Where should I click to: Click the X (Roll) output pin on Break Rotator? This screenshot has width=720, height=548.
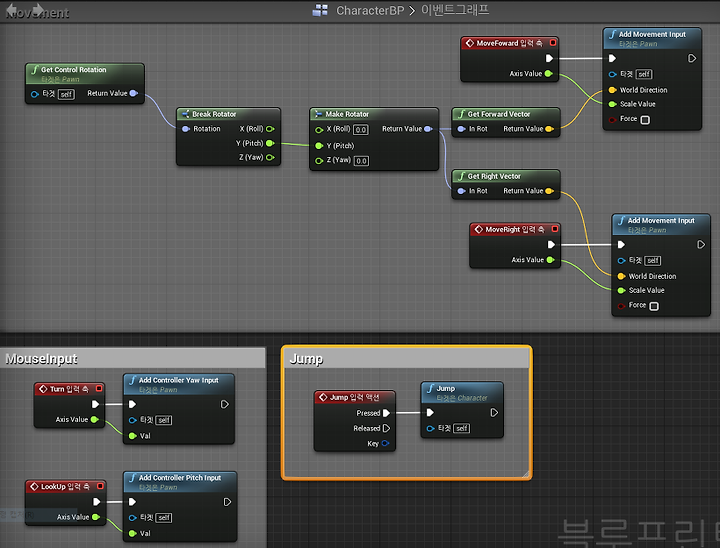click(x=270, y=129)
